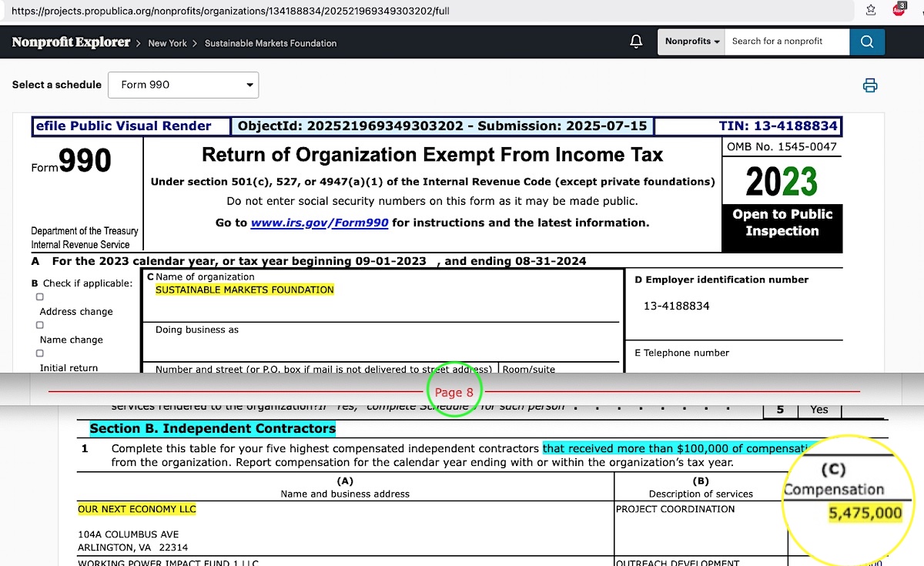This screenshot has height=566, width=924.
Task: Open Sustainable Markets Foundation breadcrumb link
Action: point(270,43)
